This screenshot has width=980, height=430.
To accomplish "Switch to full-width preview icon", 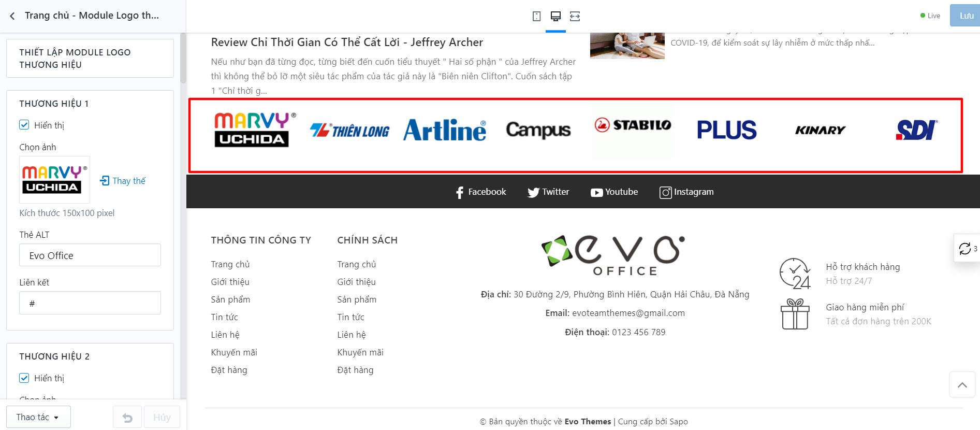I will [575, 16].
